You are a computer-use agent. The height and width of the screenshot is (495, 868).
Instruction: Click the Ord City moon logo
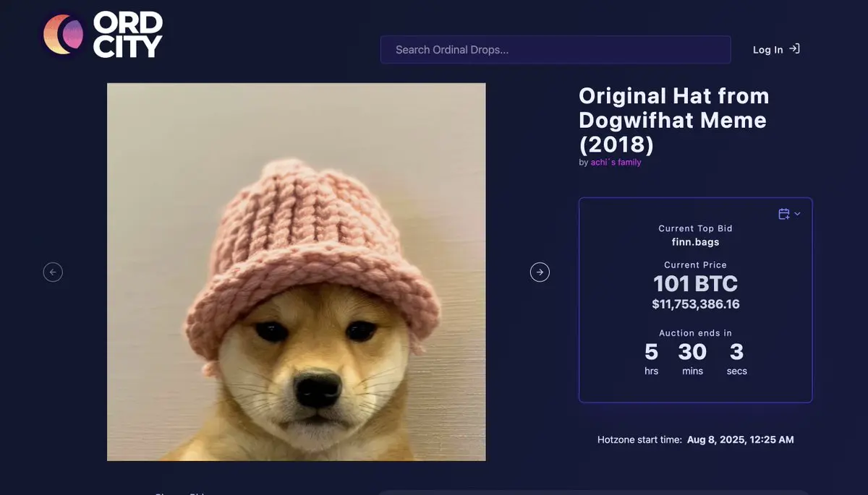point(64,35)
